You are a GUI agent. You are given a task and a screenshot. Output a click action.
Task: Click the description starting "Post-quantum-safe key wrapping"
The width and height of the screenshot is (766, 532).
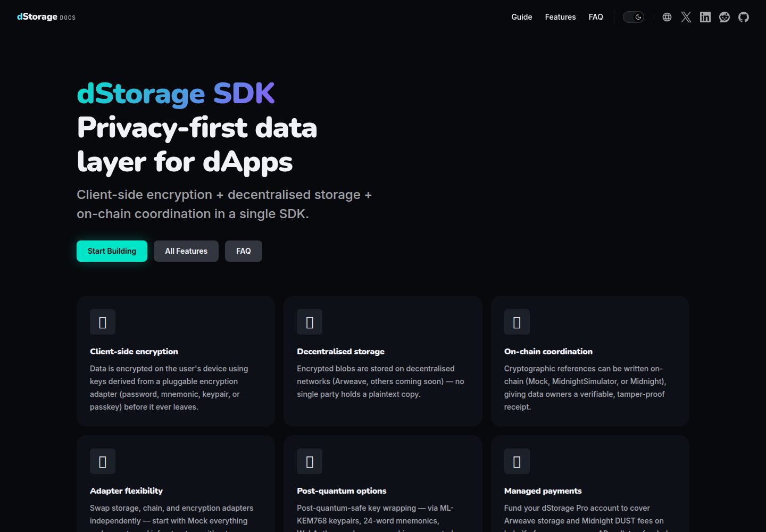tap(376, 518)
